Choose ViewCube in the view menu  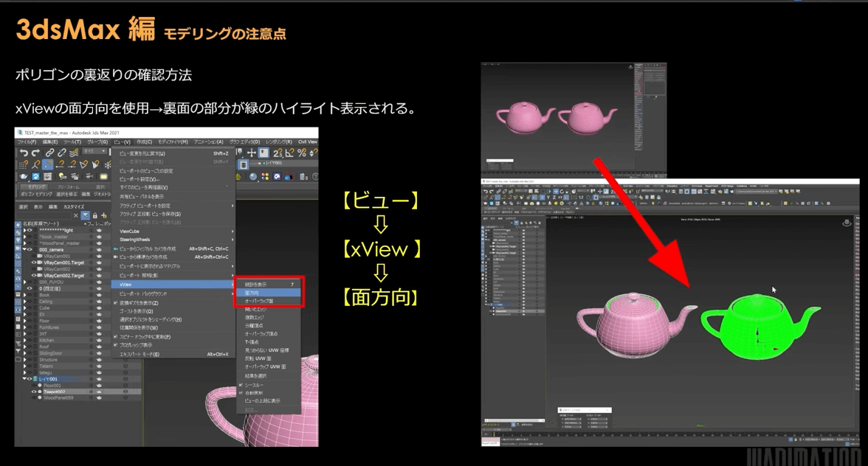coord(174,232)
